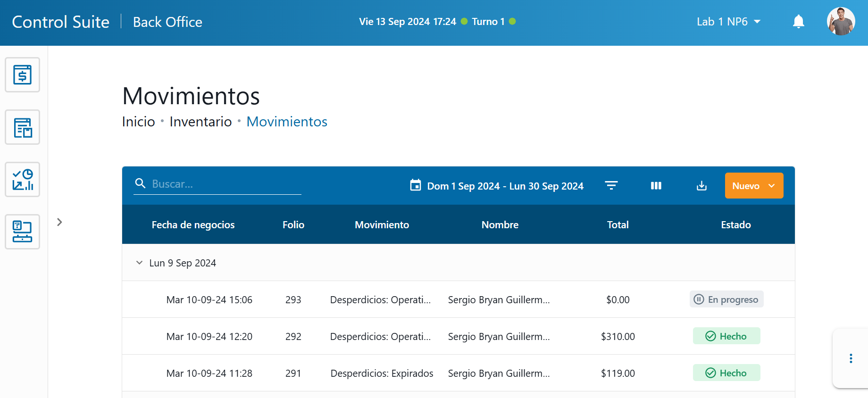Sort by the Total column header
The image size is (868, 398).
[618, 225]
